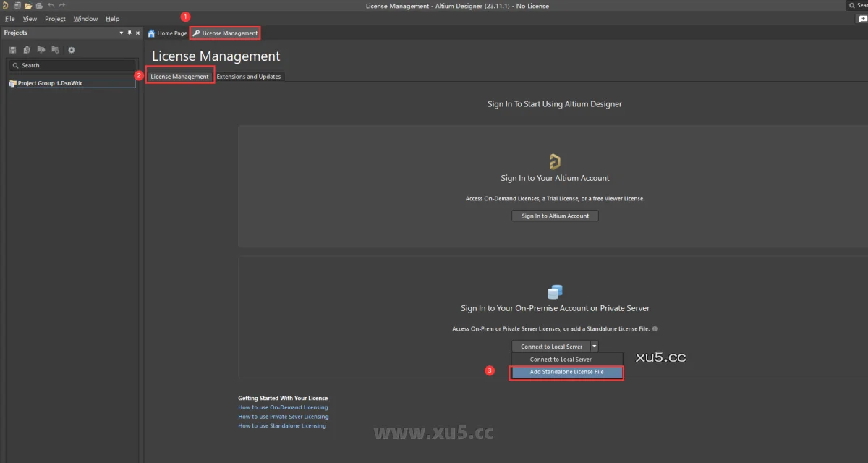Go to the Home Page tab
The width and height of the screenshot is (868, 463).
tap(167, 33)
